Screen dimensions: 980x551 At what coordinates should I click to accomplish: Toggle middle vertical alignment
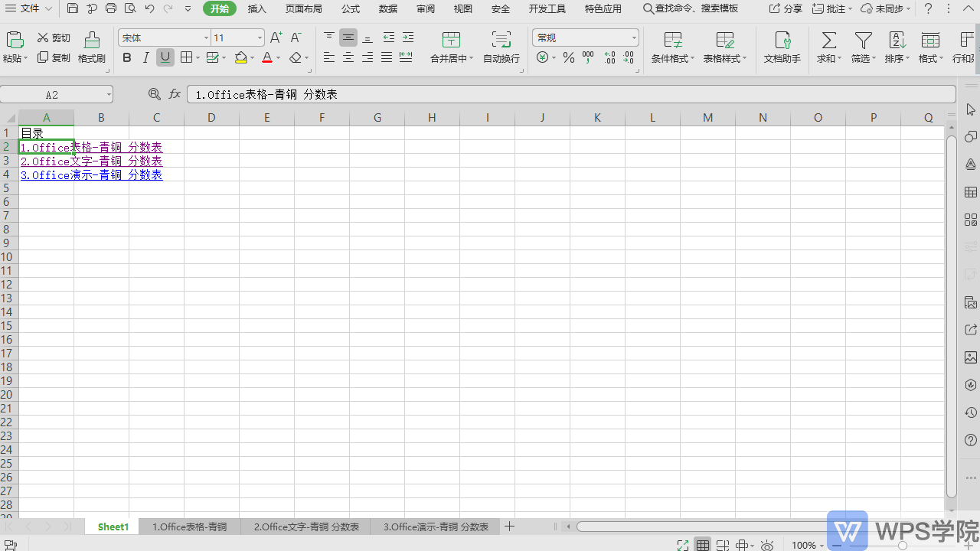point(348,37)
